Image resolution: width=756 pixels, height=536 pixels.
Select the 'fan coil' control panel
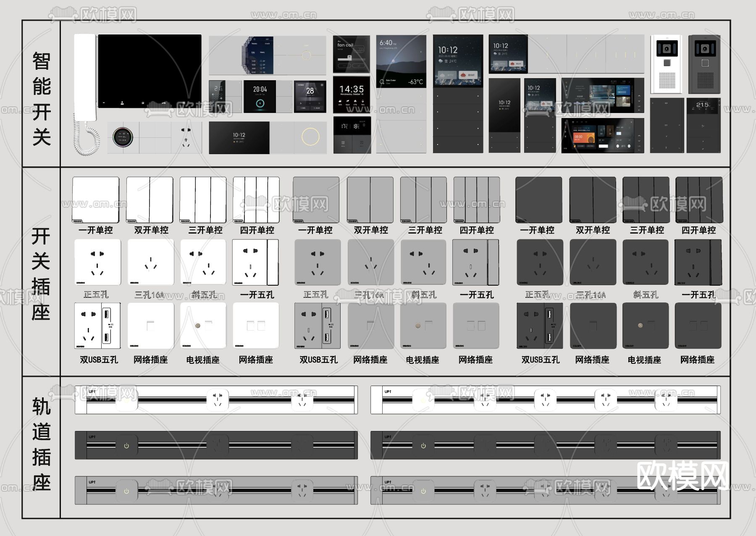coord(352,55)
